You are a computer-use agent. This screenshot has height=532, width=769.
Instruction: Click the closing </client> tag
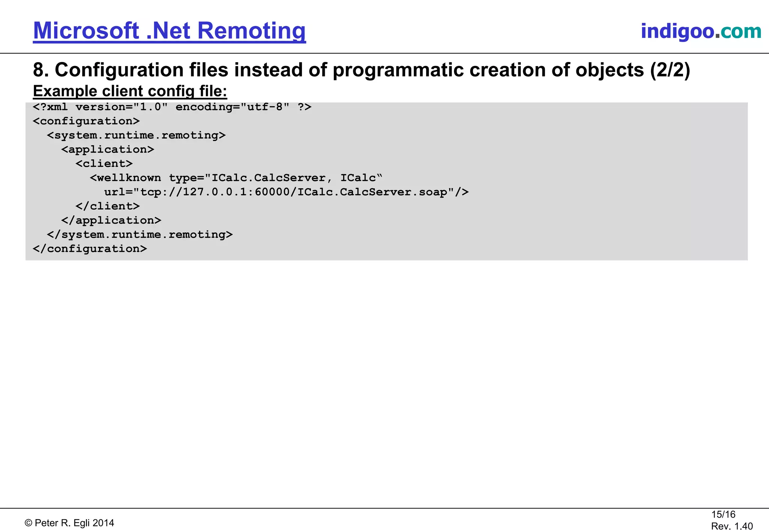(x=107, y=206)
